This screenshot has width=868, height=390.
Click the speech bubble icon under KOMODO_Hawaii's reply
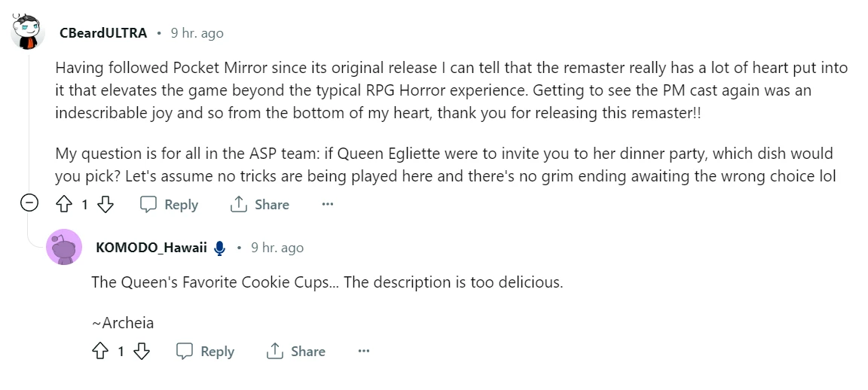coord(185,351)
